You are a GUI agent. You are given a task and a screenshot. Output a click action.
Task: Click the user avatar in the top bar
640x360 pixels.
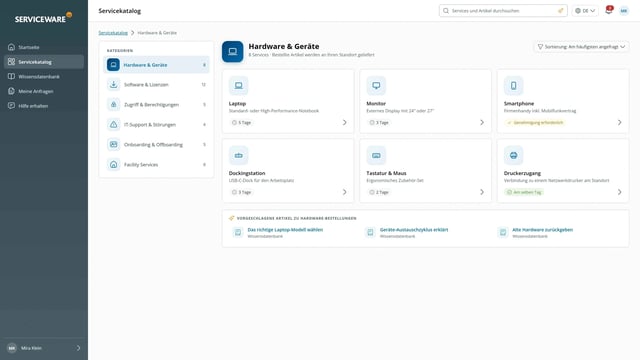click(624, 11)
